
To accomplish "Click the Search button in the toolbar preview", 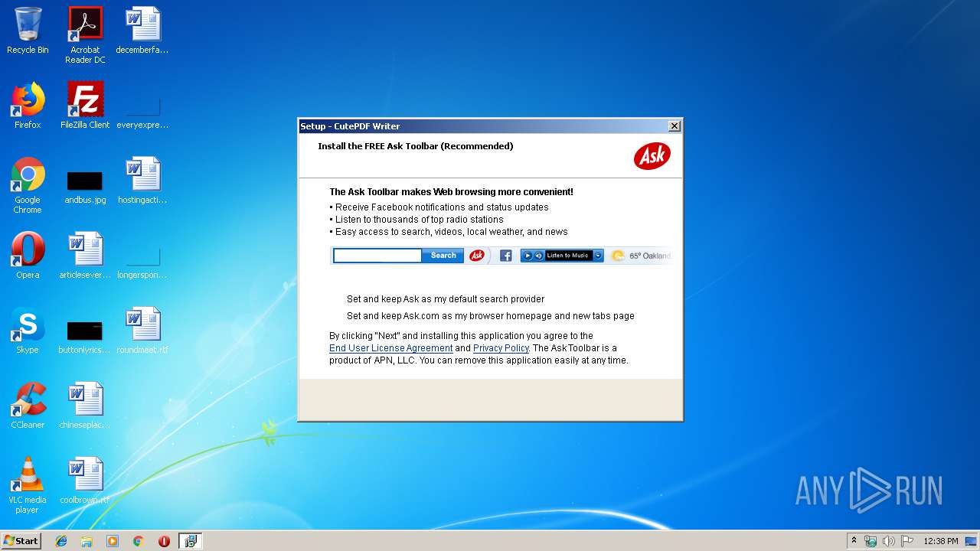I will [x=443, y=256].
